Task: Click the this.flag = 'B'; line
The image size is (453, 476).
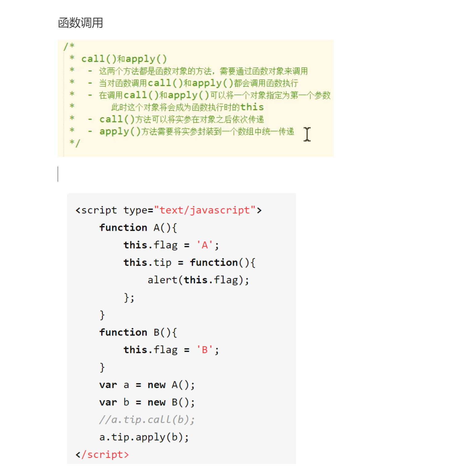Action: (171, 350)
